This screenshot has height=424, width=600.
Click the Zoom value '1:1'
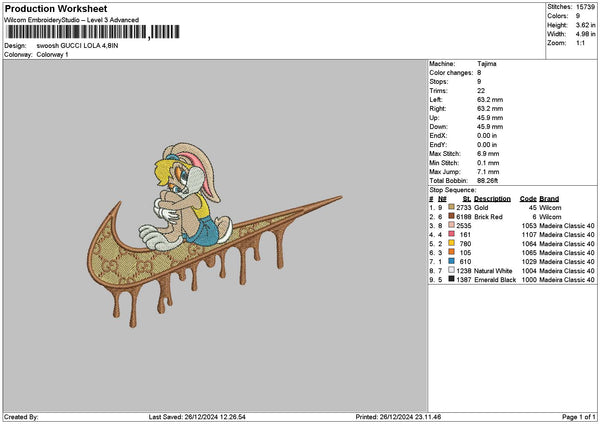(580, 43)
